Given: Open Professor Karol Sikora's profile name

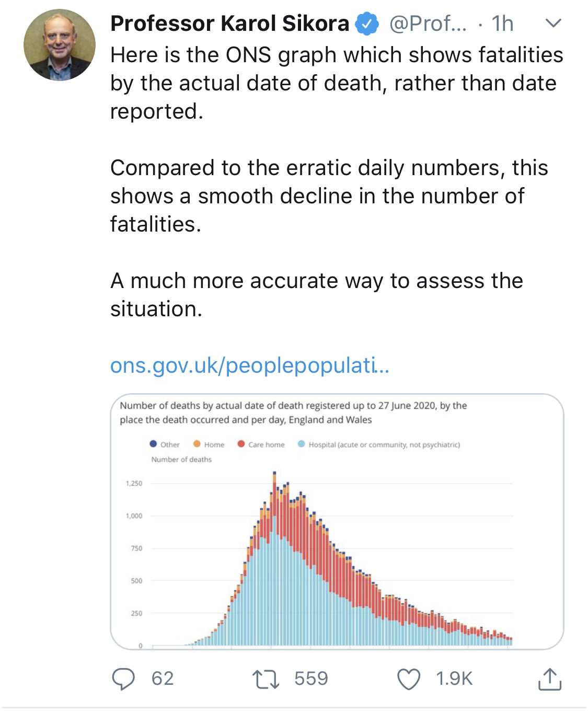Looking at the screenshot, I should point(229,24).
